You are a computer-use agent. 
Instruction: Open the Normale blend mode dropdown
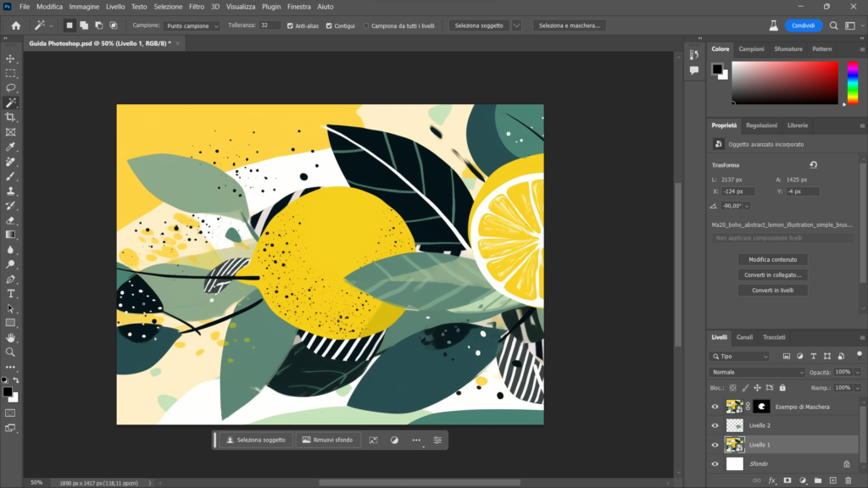(759, 372)
